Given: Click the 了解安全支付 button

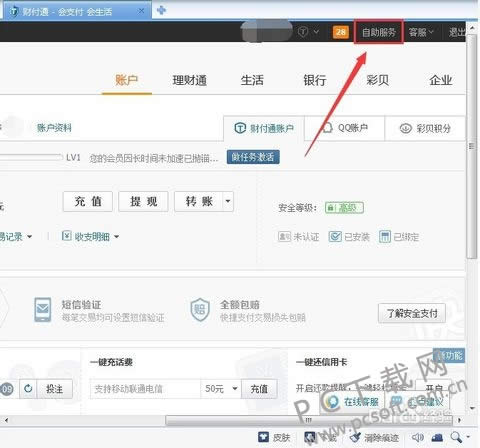Looking at the screenshot, I should coord(412,313).
